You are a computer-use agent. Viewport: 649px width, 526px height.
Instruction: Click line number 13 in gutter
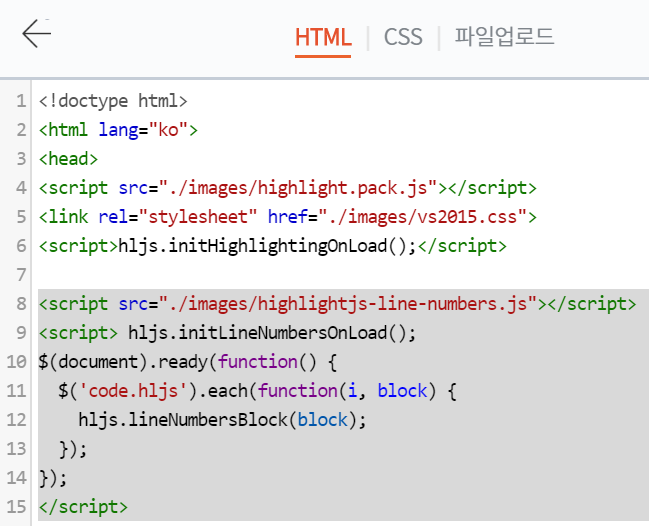pyautogui.click(x=17, y=449)
